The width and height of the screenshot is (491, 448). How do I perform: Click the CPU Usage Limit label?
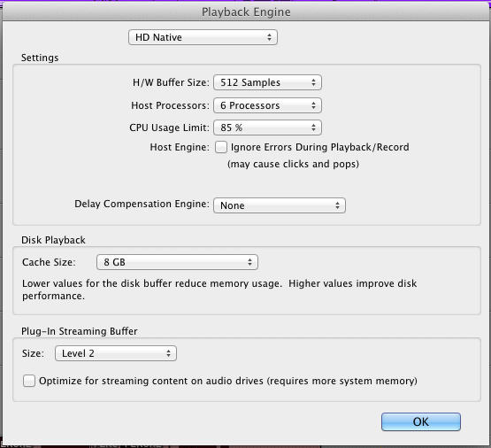pos(169,127)
